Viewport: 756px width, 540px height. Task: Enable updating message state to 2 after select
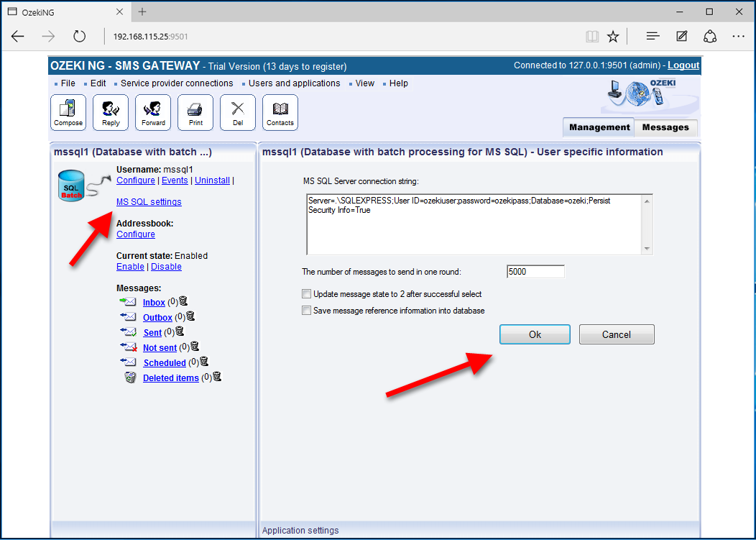[x=306, y=293]
